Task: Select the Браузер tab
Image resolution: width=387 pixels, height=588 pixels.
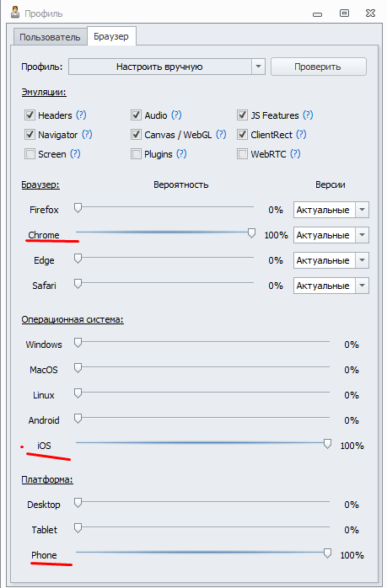Action: (111, 36)
